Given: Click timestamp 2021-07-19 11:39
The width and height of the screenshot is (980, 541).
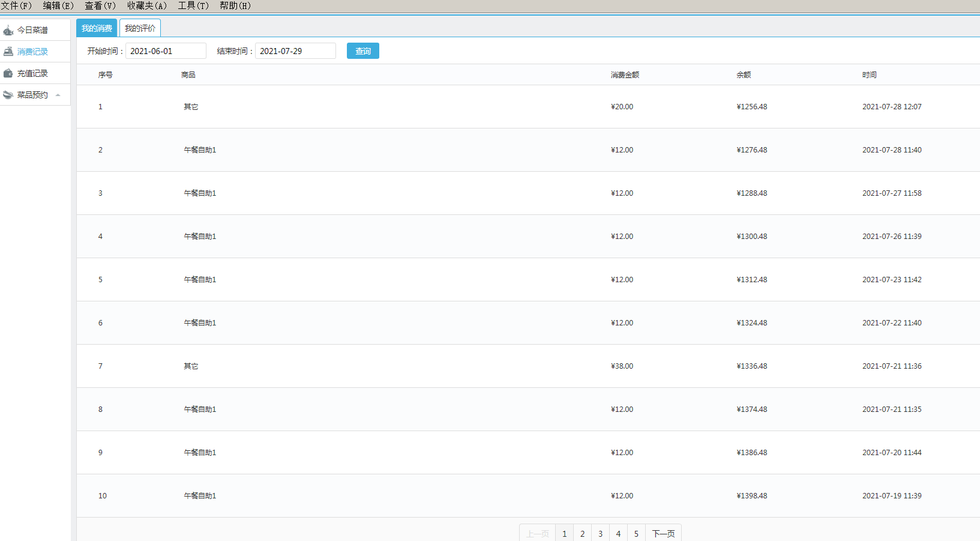Looking at the screenshot, I should coord(892,496).
